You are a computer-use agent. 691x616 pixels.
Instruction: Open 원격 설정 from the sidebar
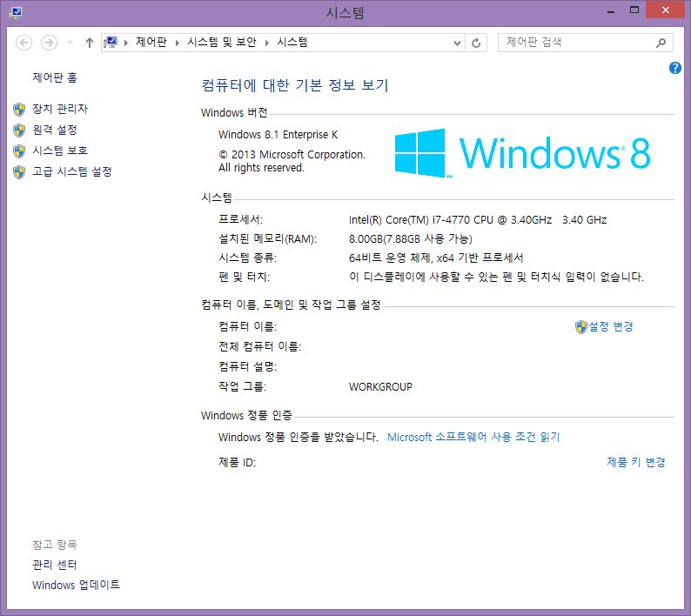[x=55, y=130]
